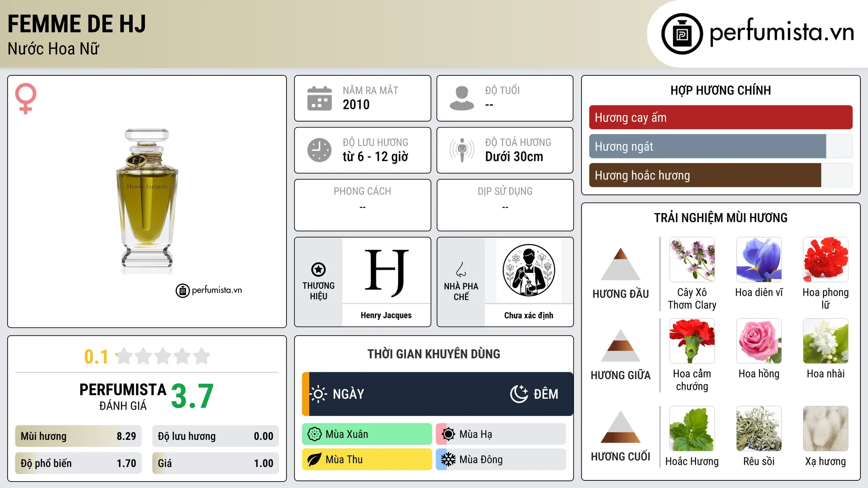Click the nose icon above Nhà pha chế

tap(461, 269)
